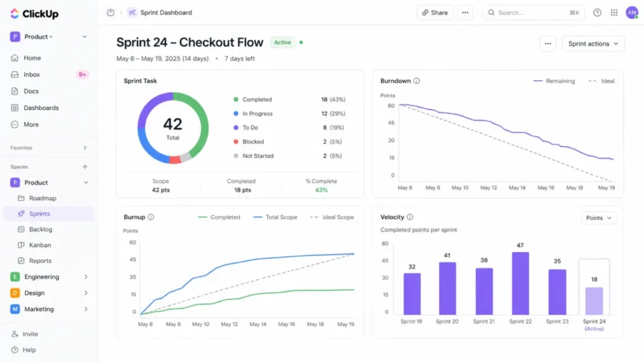Click the Sprint 22 velocity bar
Image resolution: width=644 pixels, height=362 pixels.
click(x=520, y=283)
